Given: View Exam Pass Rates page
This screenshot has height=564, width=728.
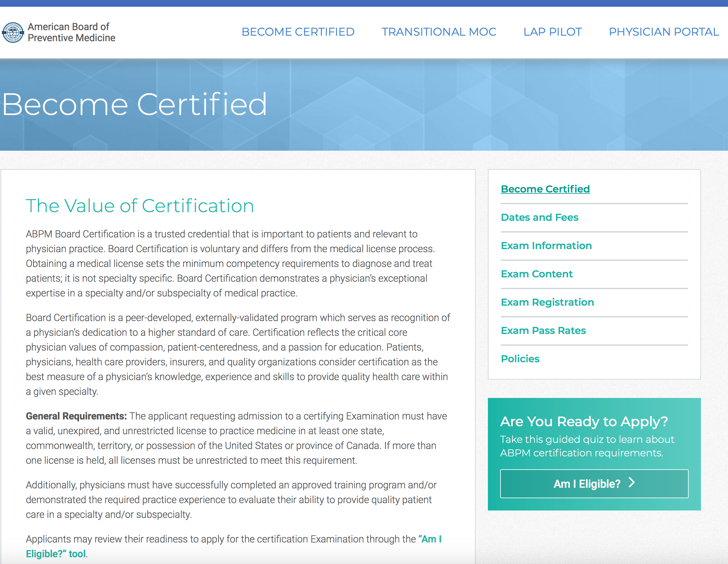Looking at the screenshot, I should coord(543,331).
